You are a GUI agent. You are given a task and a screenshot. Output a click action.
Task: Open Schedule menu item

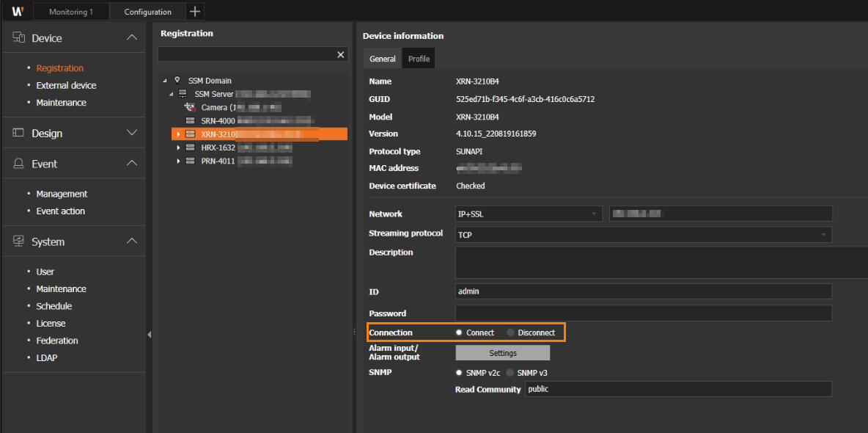54,306
